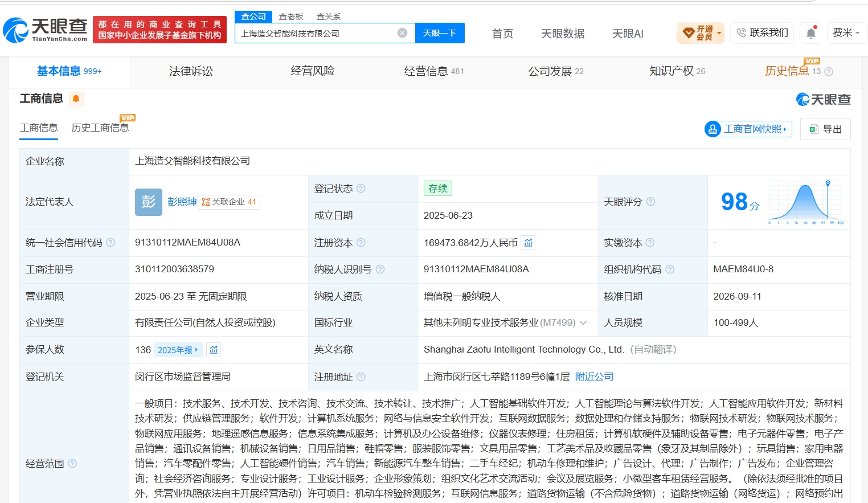868x503 pixels.
Task: Open help icon beside 纳税人识别号
Action: [380, 269]
